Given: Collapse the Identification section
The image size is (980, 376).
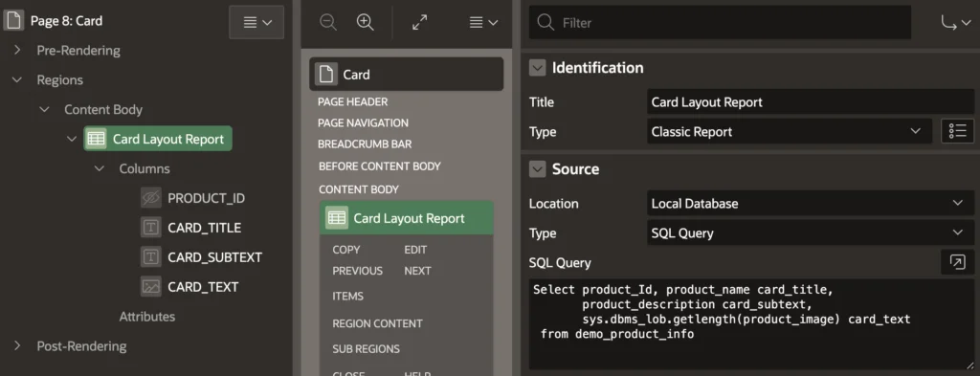Looking at the screenshot, I should [x=538, y=68].
